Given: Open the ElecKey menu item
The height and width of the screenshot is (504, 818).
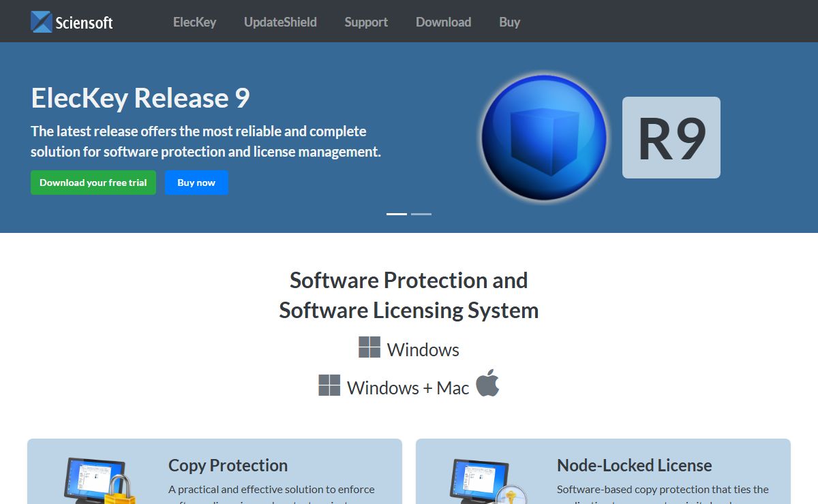Looking at the screenshot, I should (194, 22).
